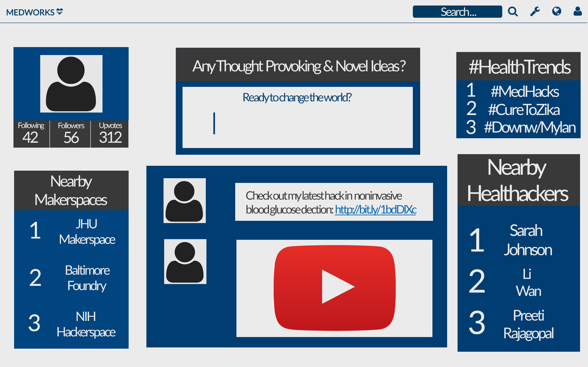Open the user account icon
The image size is (588, 367).
578,11
